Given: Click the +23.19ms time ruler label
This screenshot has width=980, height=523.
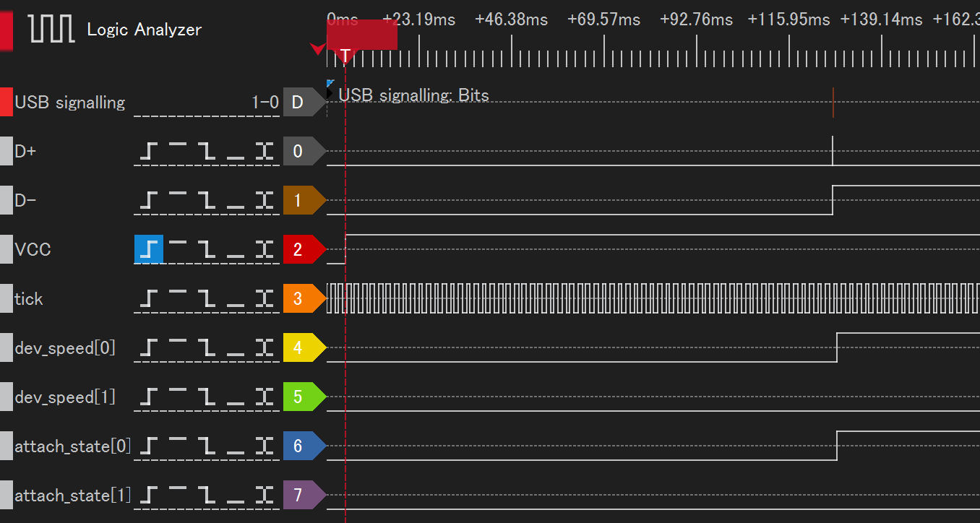Looking at the screenshot, I should click(x=418, y=20).
